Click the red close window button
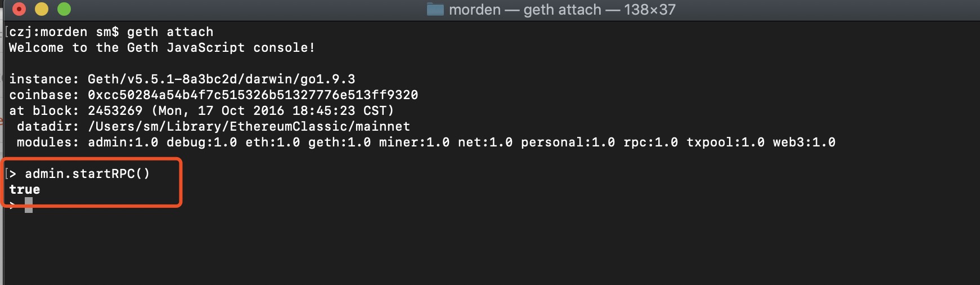The width and height of the screenshot is (980, 285). pos(19,9)
